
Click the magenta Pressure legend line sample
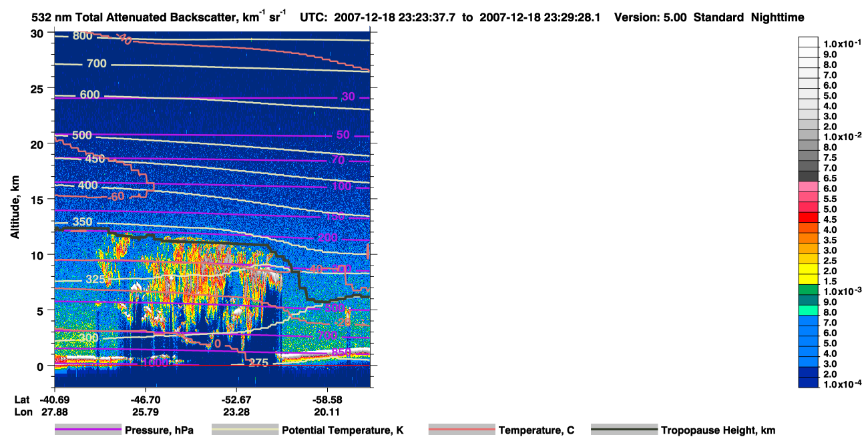pos(87,430)
